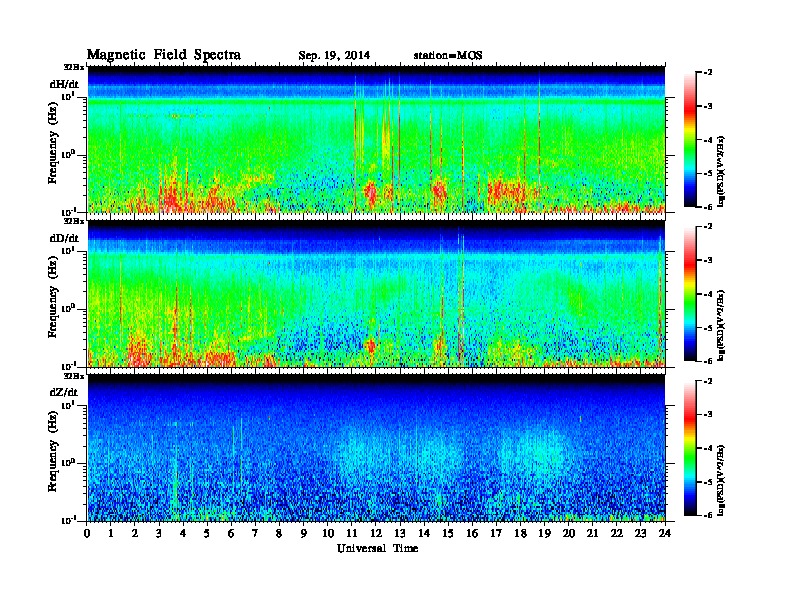Click the dZ/dt panel color scale bar
This screenshot has height=612, width=792.
click(x=690, y=448)
